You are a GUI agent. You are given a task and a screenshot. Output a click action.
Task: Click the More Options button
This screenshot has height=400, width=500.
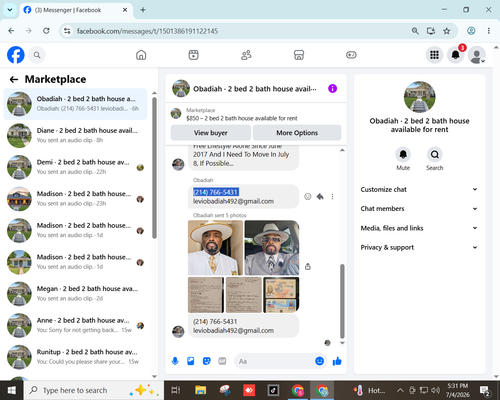pos(297,133)
